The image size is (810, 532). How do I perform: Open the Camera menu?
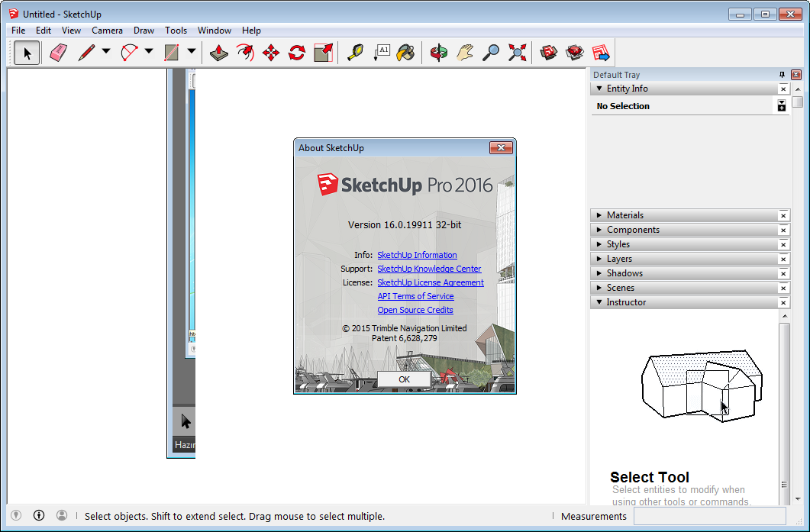[107, 31]
